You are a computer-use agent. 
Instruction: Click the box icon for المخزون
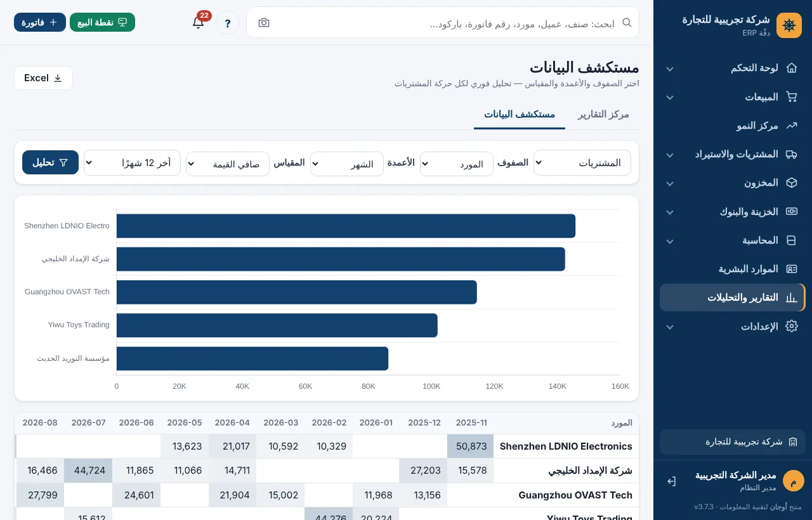791,183
